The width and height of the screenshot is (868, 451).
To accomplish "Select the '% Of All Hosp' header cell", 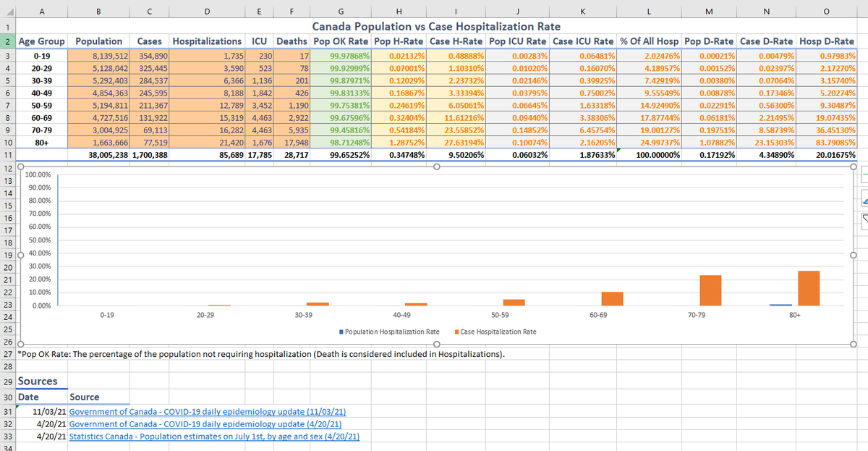I will (649, 41).
